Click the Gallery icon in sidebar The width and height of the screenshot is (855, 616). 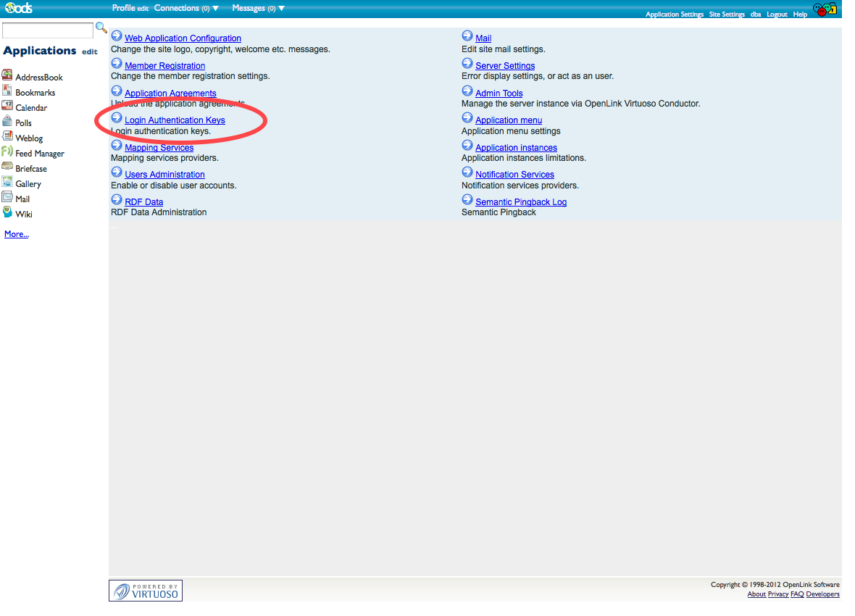pyautogui.click(x=7, y=183)
